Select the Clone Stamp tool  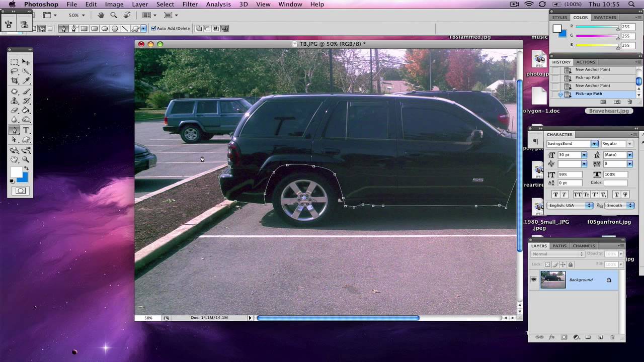pyautogui.click(x=15, y=101)
